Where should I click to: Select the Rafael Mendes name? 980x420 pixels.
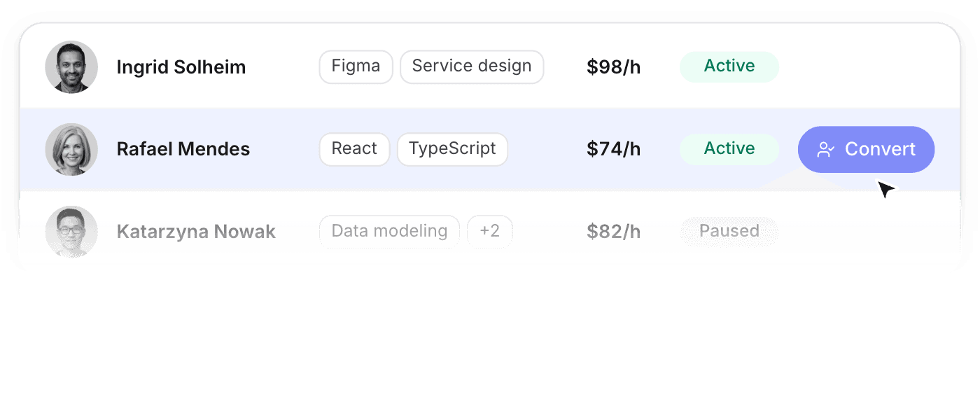pyautogui.click(x=183, y=149)
